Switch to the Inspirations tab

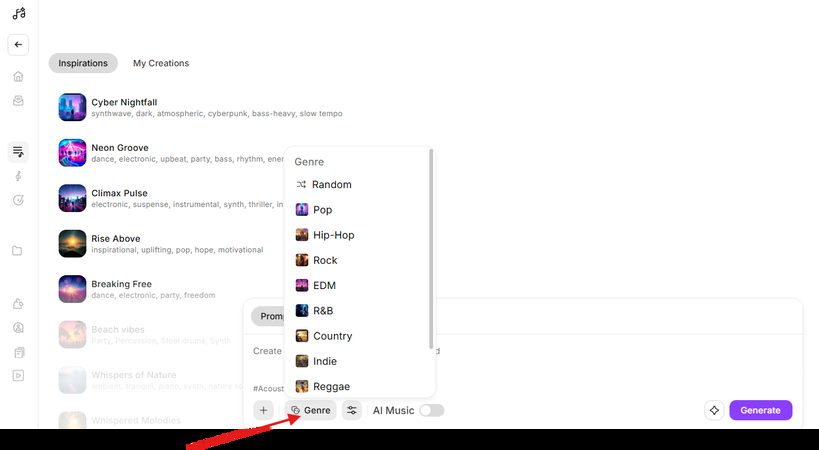(83, 63)
